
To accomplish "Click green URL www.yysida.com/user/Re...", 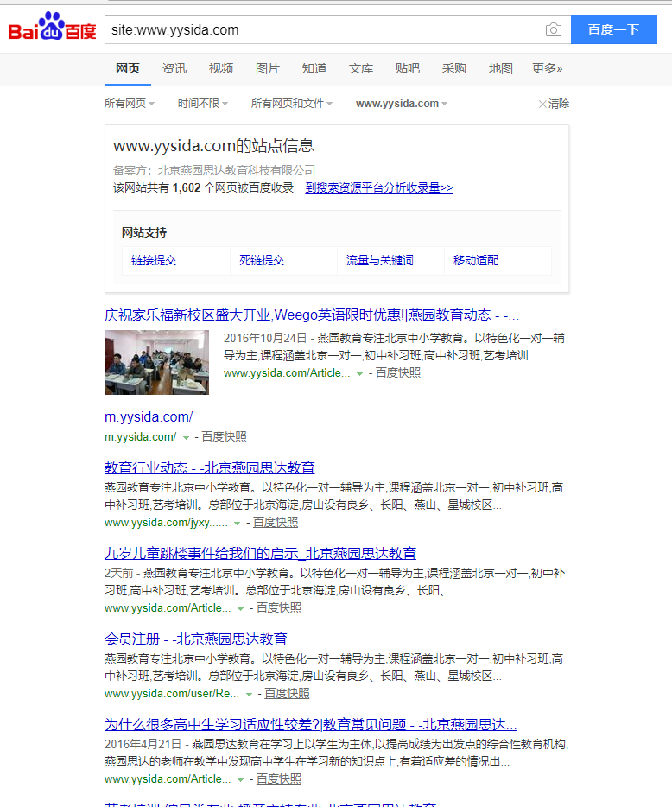I will [172, 693].
